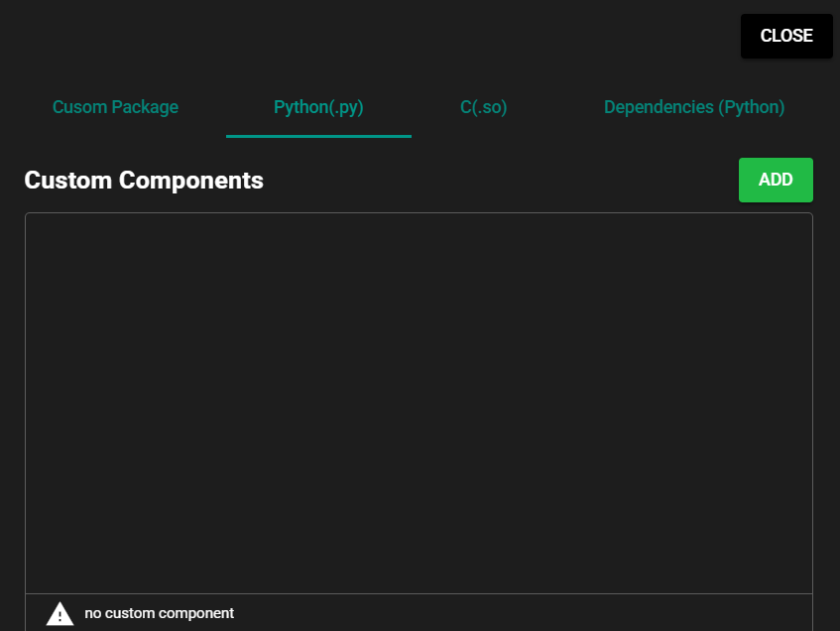Open the C(.so) tab
Viewport: 840px width, 631px height.
(x=483, y=107)
